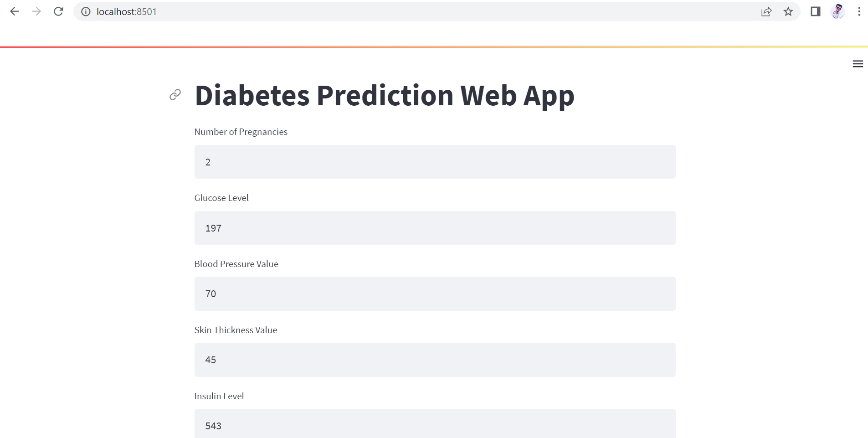Click the Insulin Level field showing 543
This screenshot has width=868, height=438.
point(435,426)
